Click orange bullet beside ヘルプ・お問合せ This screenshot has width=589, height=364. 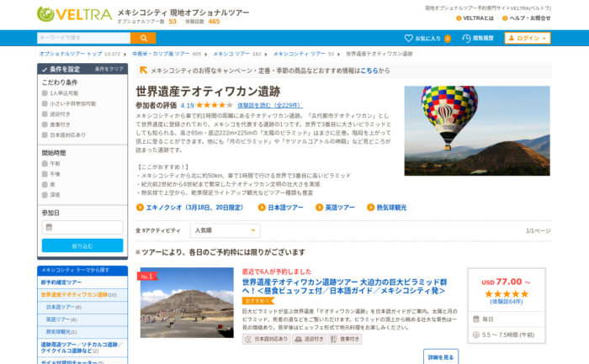(x=505, y=18)
